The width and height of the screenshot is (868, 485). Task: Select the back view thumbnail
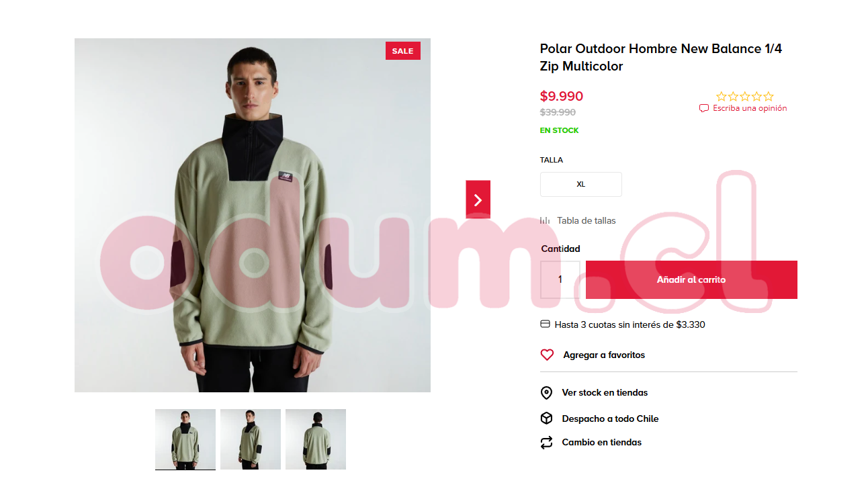(316, 439)
